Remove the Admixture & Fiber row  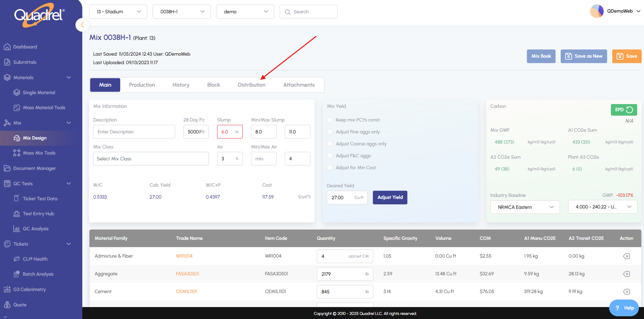(x=626, y=256)
